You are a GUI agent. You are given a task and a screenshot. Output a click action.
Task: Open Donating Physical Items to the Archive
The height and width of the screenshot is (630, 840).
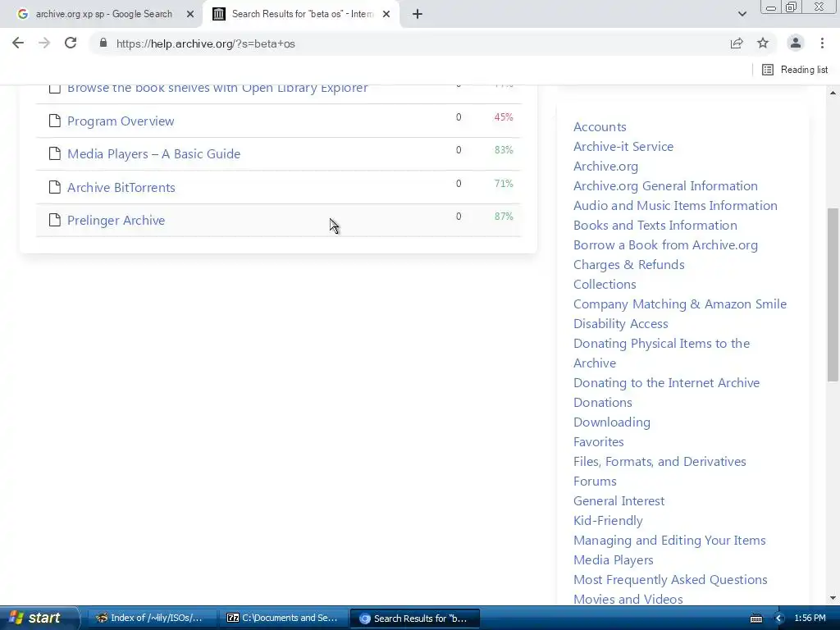pyautogui.click(x=662, y=353)
